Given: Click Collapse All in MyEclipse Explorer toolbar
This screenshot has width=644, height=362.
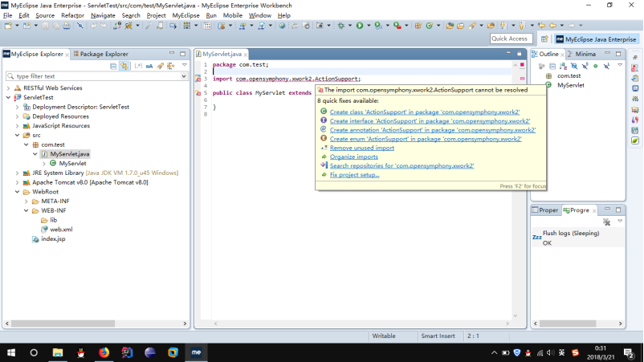Looking at the screenshot, I should point(113,66).
